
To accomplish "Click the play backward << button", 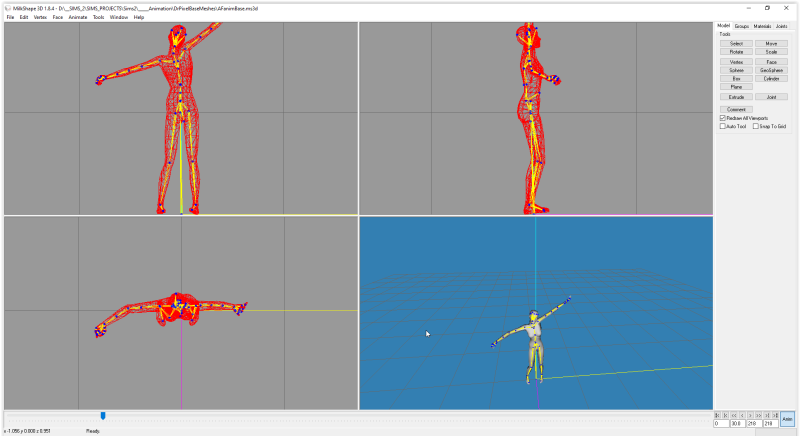I will (x=734, y=415).
